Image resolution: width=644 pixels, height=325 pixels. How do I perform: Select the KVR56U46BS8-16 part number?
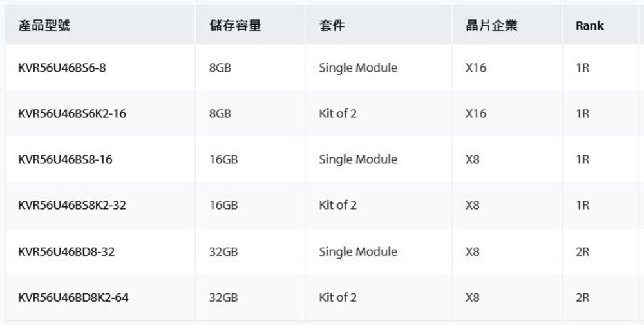[x=65, y=159]
